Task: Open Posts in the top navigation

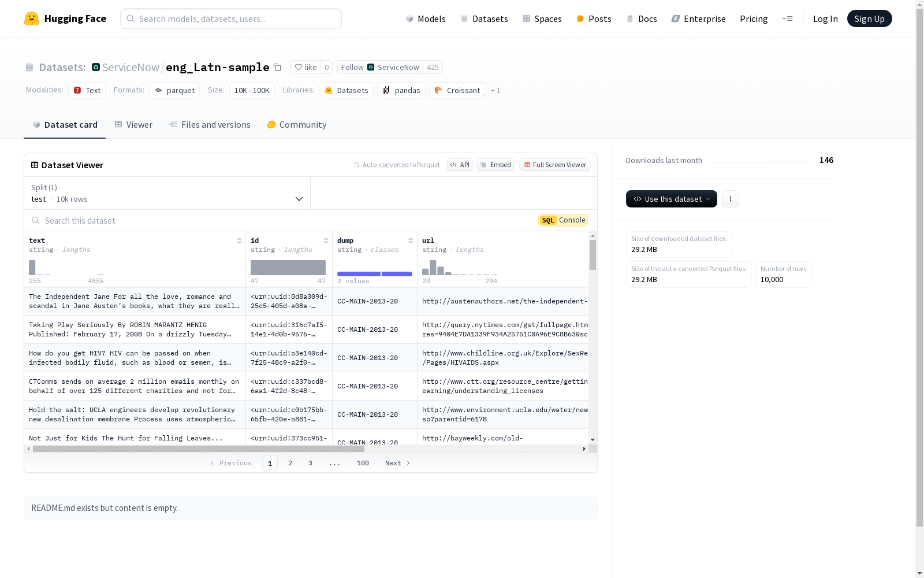Action: click(594, 18)
